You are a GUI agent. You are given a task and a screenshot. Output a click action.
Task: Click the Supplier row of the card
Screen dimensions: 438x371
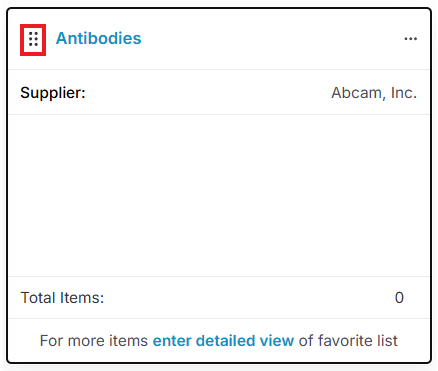coord(219,92)
